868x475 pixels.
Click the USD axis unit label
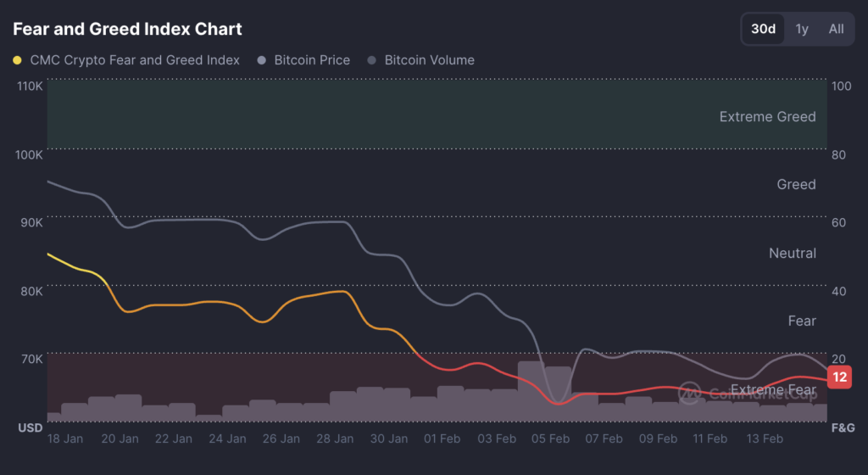coord(31,428)
